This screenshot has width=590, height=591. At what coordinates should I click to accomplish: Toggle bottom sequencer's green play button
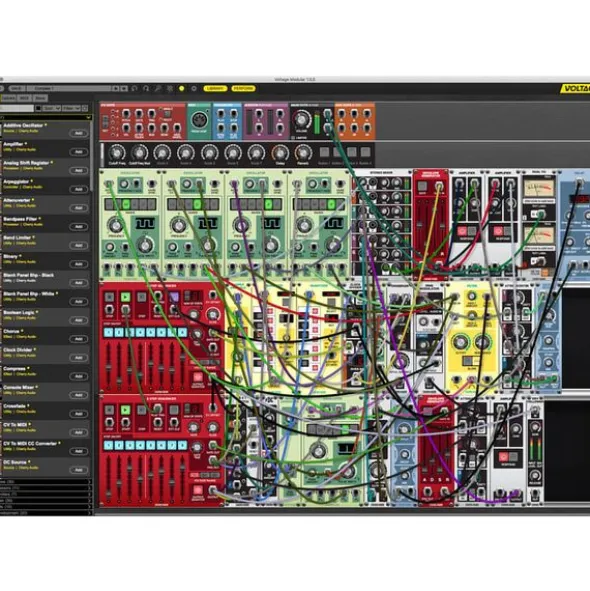pyautogui.click(x=126, y=410)
